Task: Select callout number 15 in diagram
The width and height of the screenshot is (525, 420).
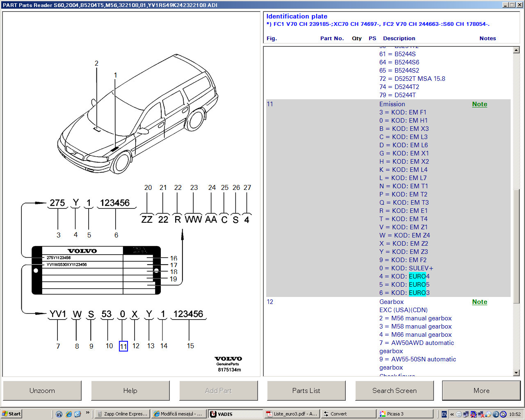Action: [190, 346]
